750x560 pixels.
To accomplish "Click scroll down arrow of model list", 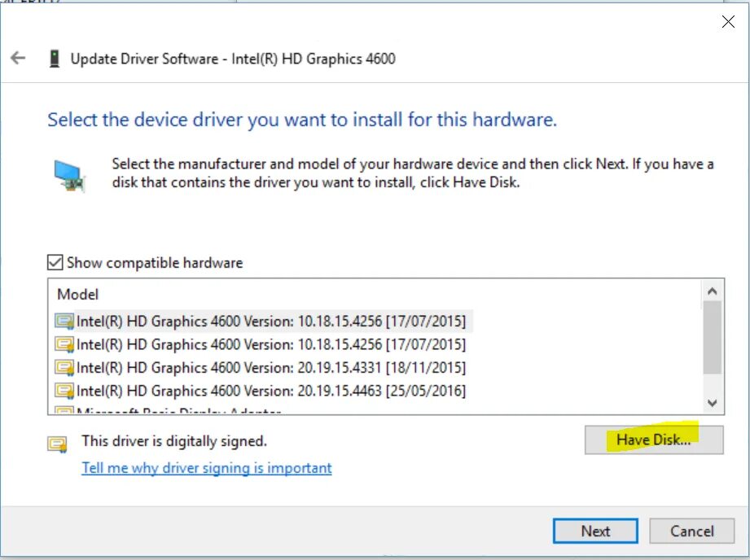I will tap(712, 403).
